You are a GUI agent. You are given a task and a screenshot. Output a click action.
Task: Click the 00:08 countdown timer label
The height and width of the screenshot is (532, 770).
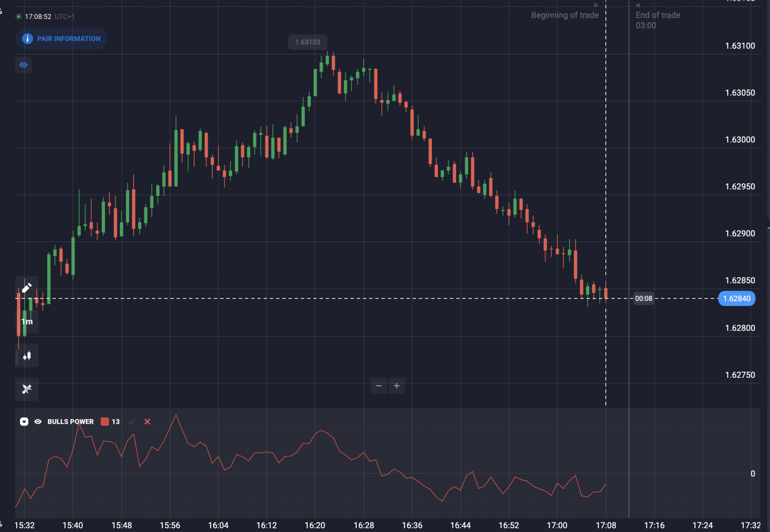(x=644, y=299)
